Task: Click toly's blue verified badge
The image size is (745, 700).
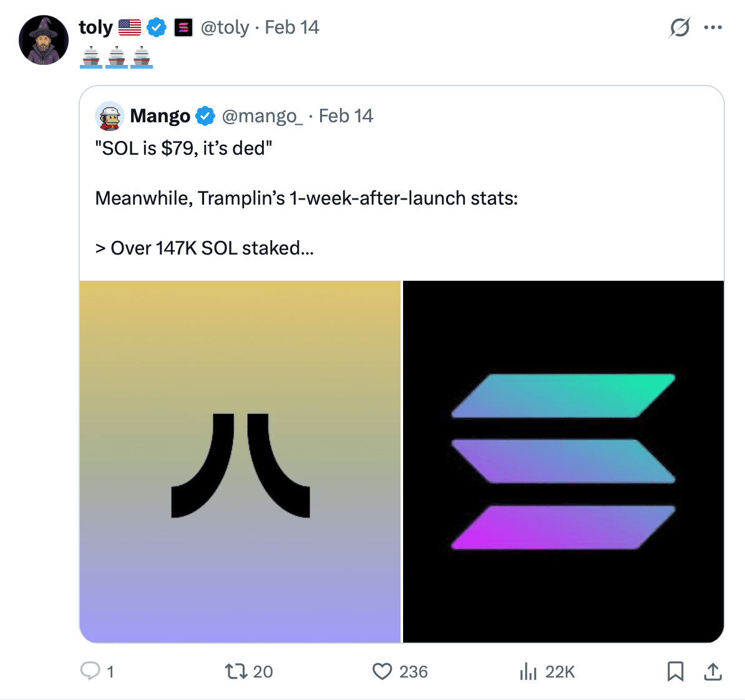Action: click(x=156, y=27)
